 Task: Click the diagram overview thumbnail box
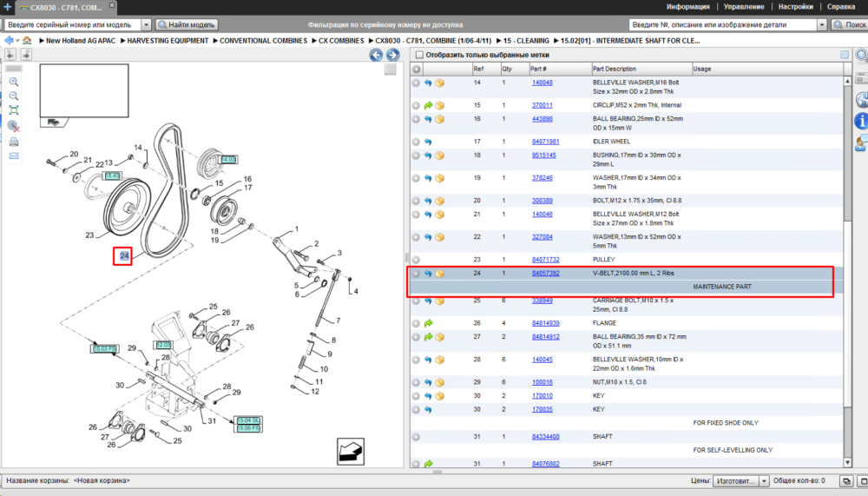click(84, 90)
